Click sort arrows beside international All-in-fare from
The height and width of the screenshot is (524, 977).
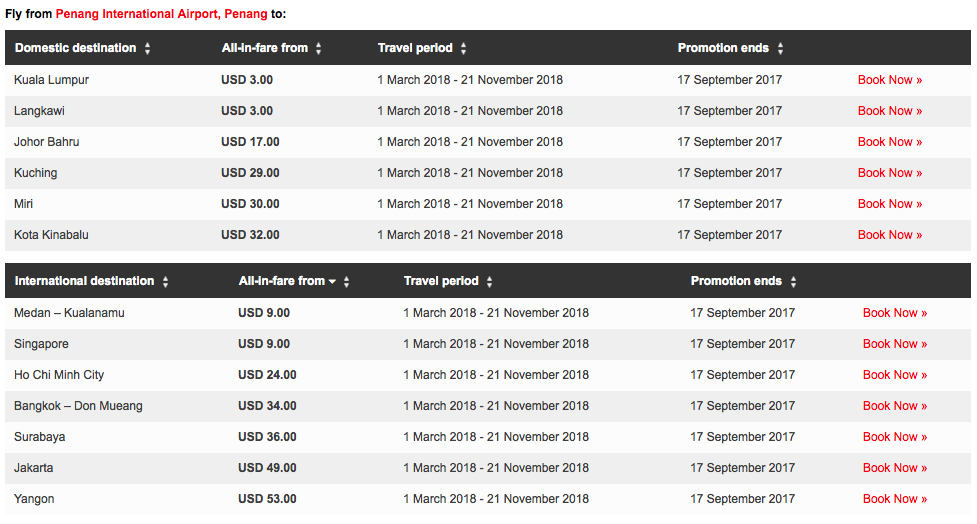pyautogui.click(x=346, y=281)
